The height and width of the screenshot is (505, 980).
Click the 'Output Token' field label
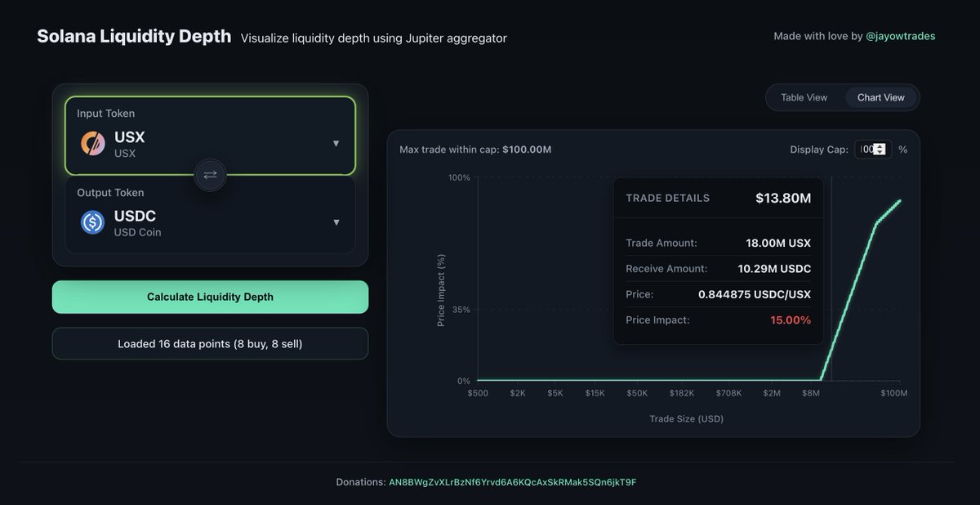click(x=110, y=193)
